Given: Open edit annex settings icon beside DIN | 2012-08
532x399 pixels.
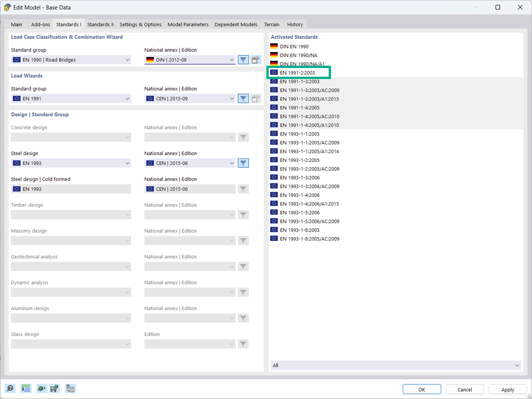Looking at the screenshot, I should point(256,60).
